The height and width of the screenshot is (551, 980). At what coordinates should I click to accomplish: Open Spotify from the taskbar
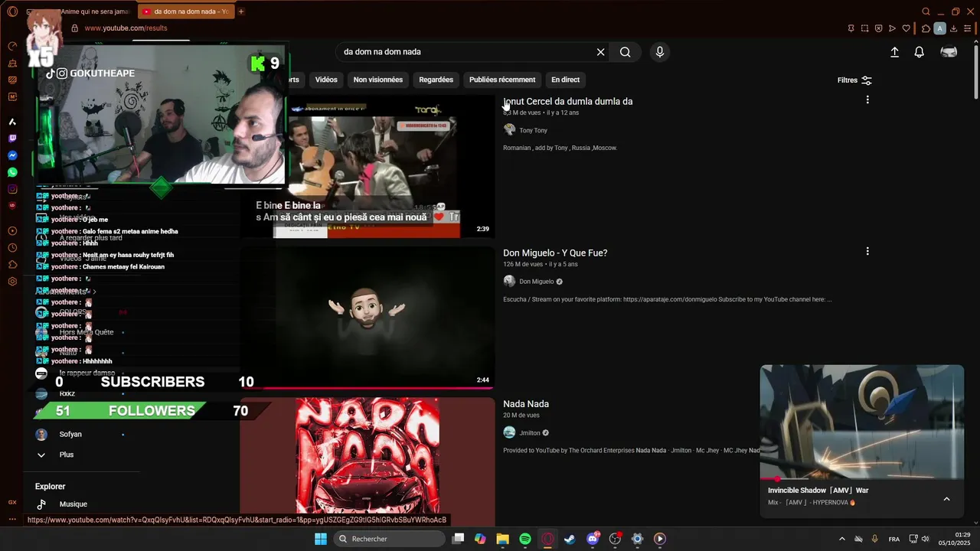pos(525,539)
